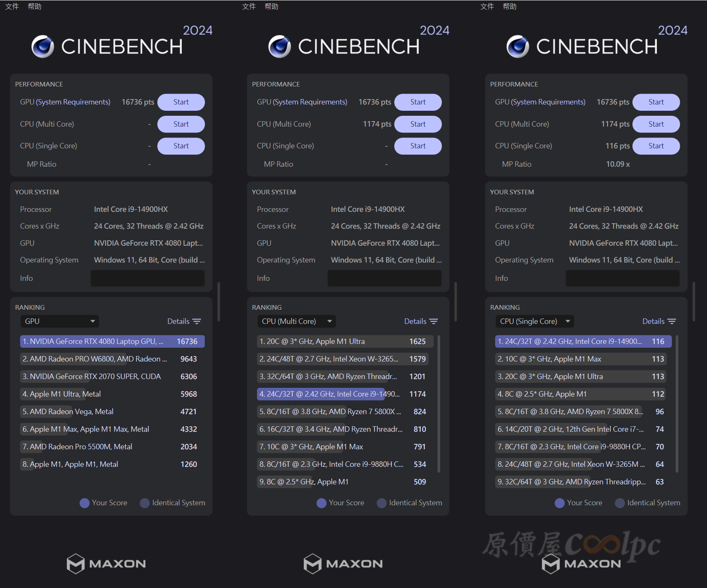
Task: Click Details link in Multi Core ranking panel
Action: click(415, 321)
